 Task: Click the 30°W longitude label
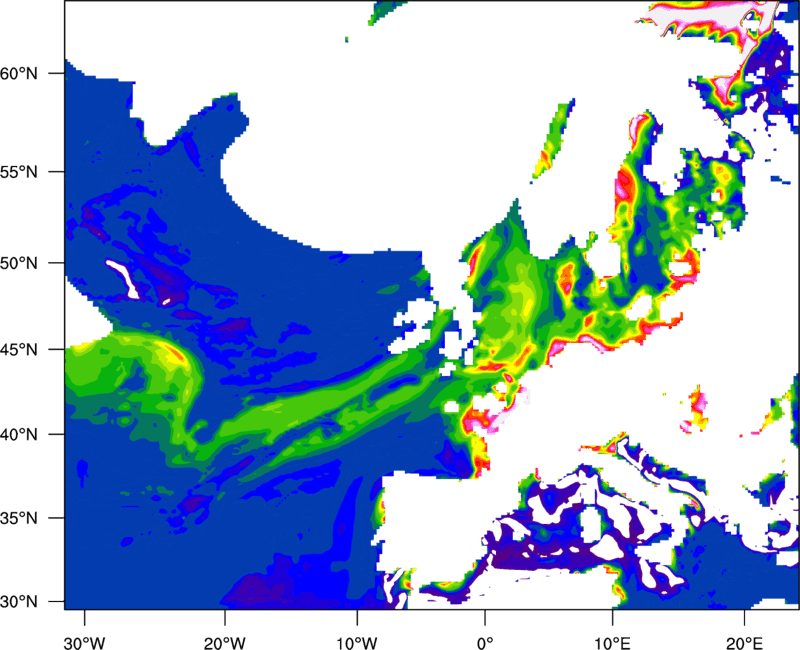[x=84, y=643]
